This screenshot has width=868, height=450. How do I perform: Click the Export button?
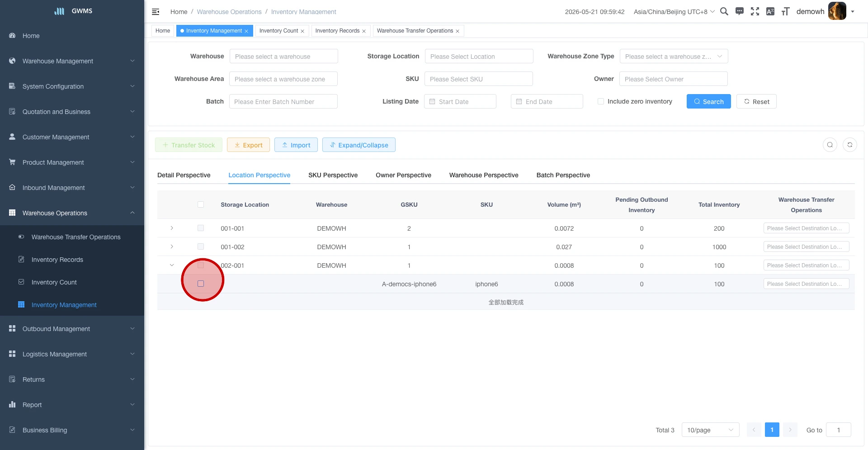pos(248,145)
